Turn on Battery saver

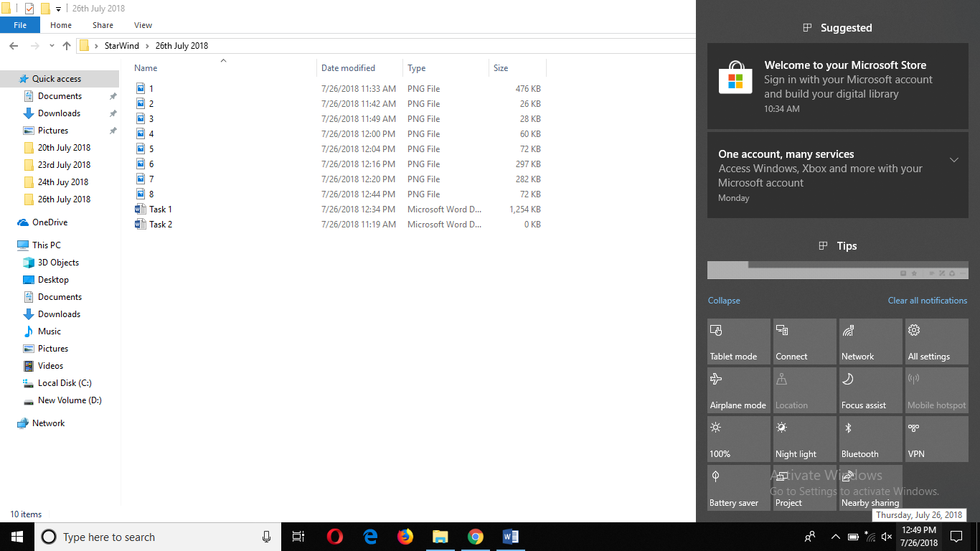(738, 488)
